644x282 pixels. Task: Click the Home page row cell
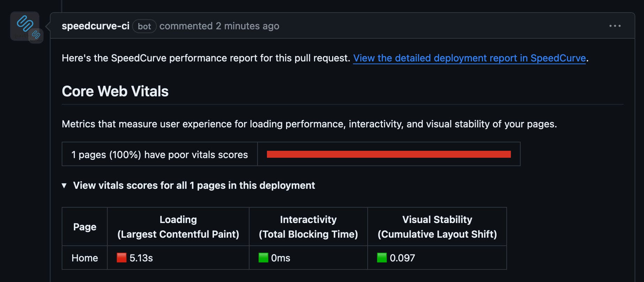85,258
